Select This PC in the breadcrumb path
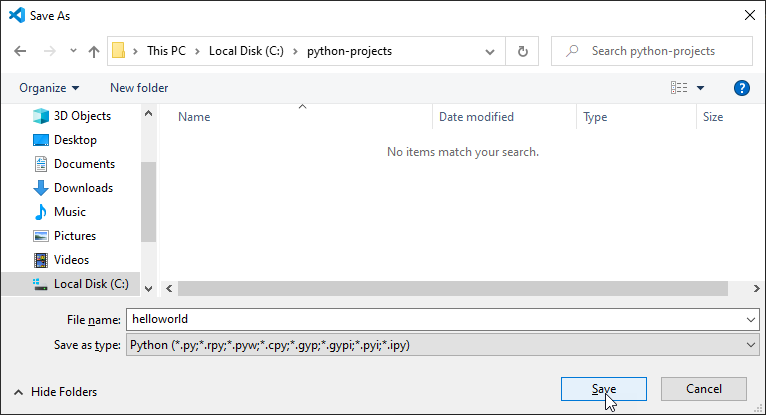The width and height of the screenshot is (766, 415). (x=166, y=51)
